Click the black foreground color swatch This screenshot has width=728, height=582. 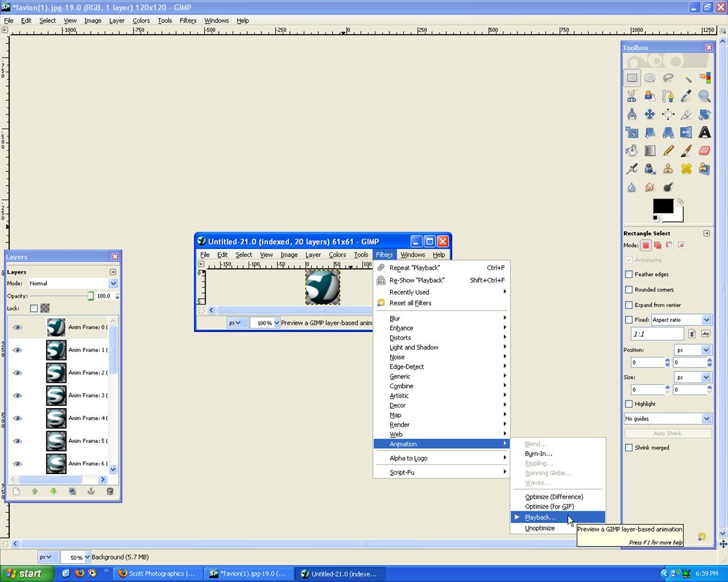tap(663, 206)
